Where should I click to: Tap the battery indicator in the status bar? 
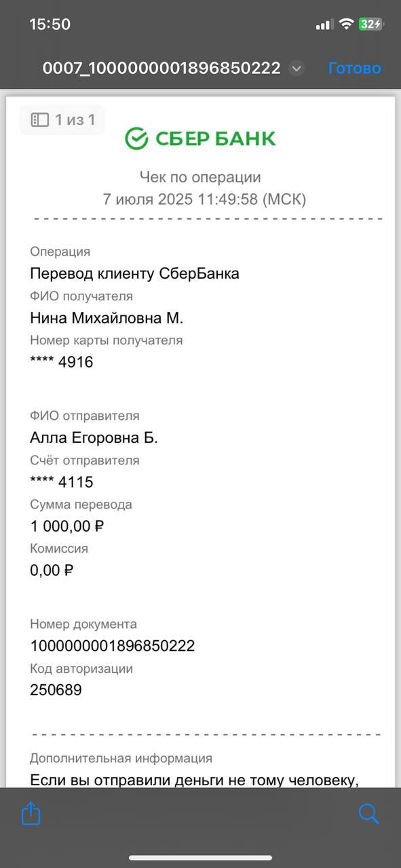[x=370, y=24]
